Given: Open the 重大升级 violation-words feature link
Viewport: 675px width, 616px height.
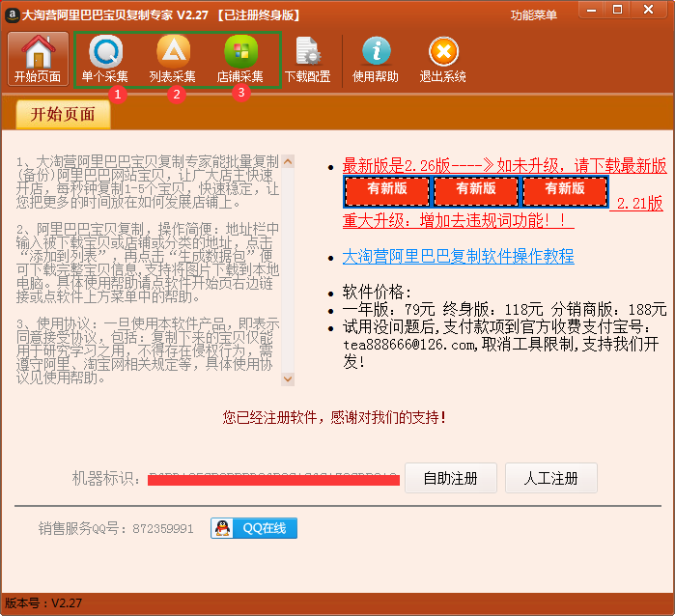Looking at the screenshot, I should pos(459,220).
